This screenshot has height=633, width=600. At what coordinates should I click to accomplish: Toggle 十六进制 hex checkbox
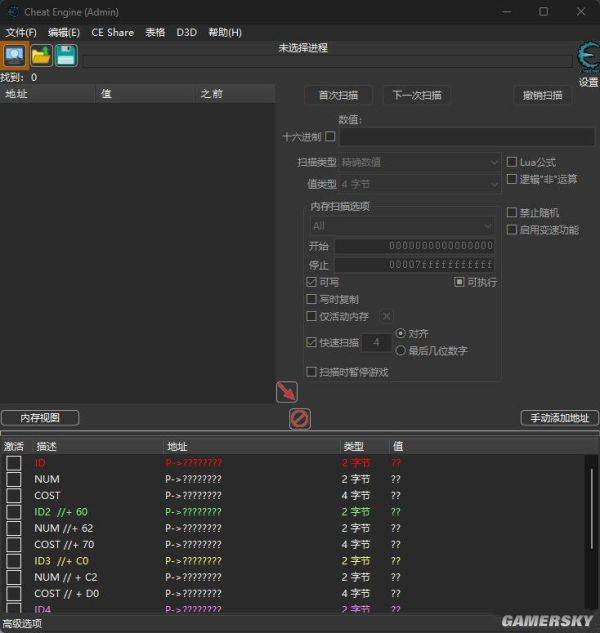[330, 136]
